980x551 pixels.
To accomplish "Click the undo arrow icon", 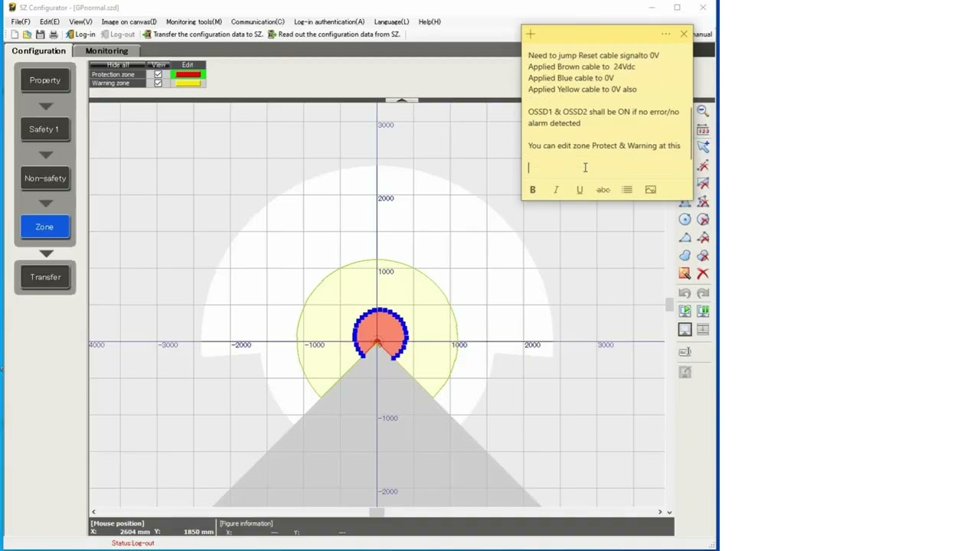I will tap(684, 293).
